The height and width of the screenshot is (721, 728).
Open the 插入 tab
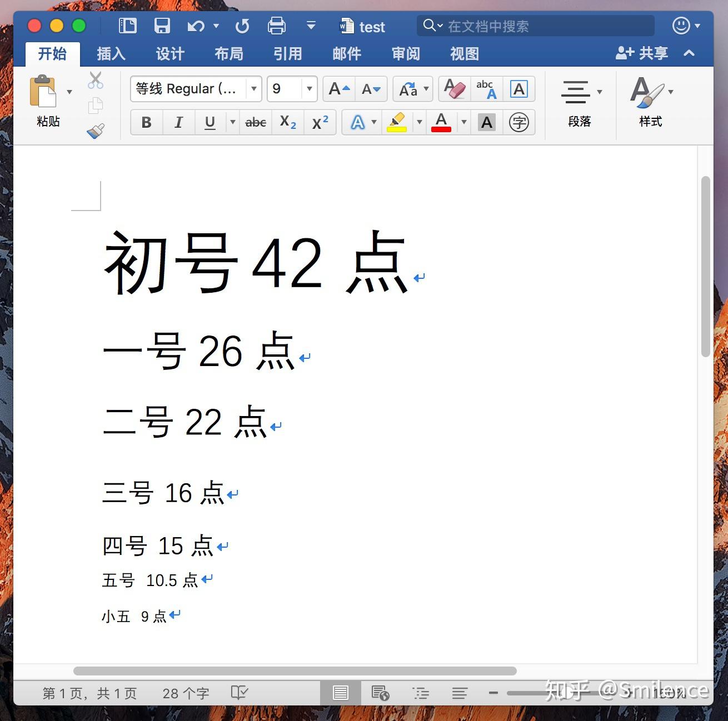point(111,54)
